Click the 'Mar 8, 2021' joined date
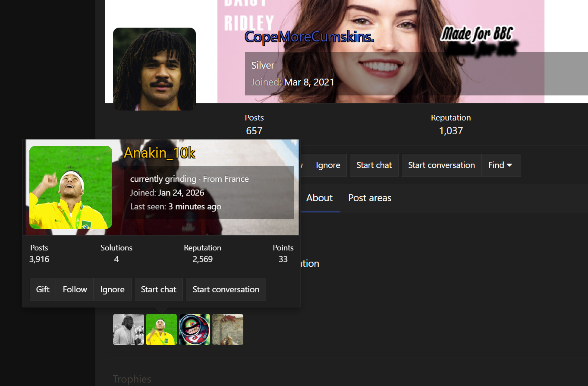The width and height of the screenshot is (588, 386). point(309,82)
